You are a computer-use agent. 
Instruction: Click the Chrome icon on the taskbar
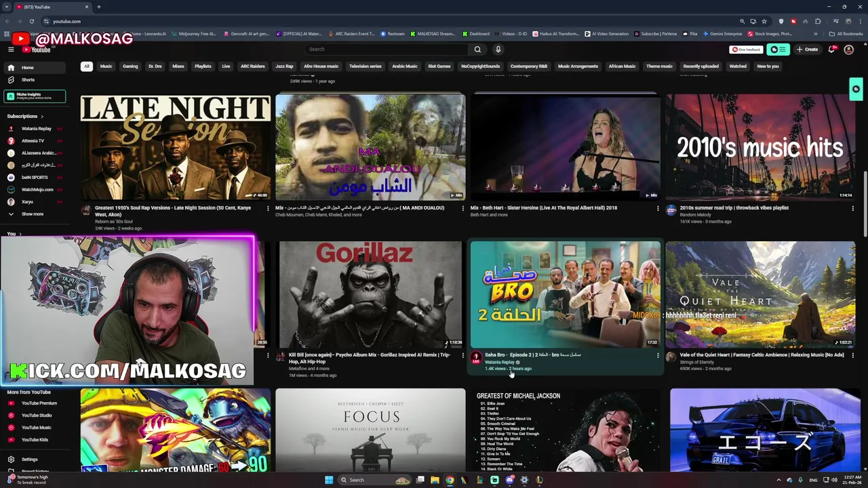[450, 480]
